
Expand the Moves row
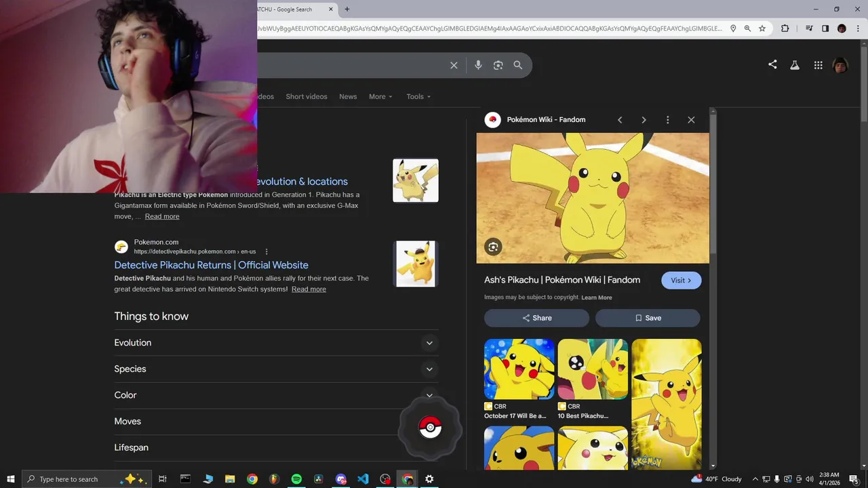click(x=276, y=422)
